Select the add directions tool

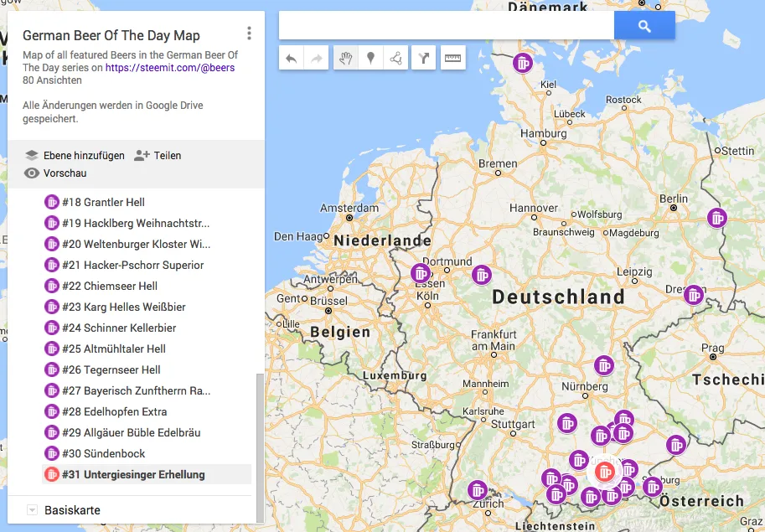(x=424, y=58)
